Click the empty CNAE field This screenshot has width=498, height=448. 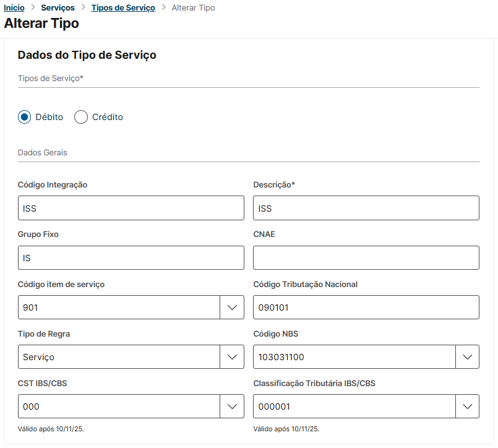366,258
